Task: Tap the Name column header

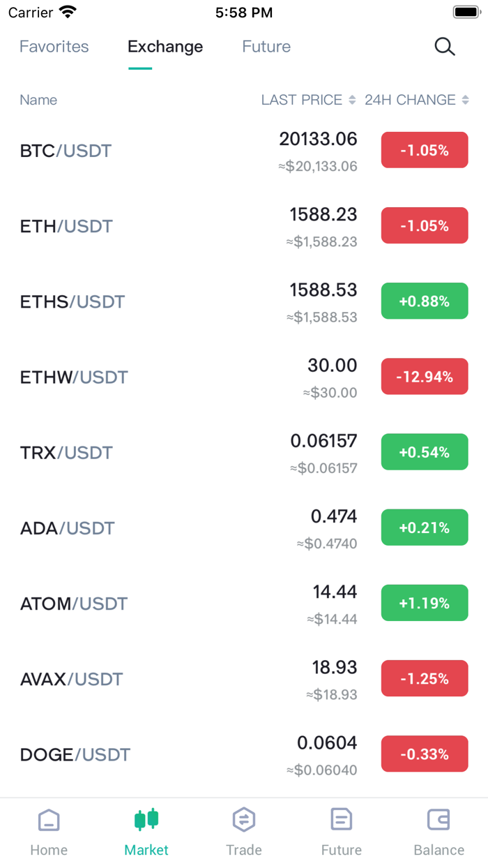Action: 38,100
